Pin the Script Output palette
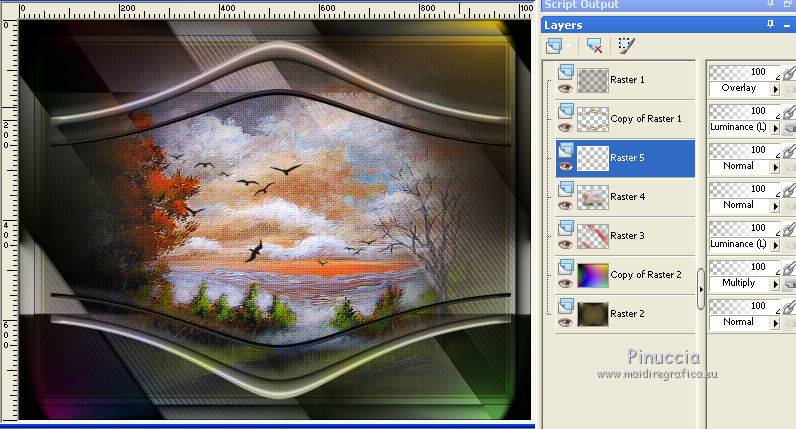Viewport: 796px width, 429px height. (x=771, y=4)
